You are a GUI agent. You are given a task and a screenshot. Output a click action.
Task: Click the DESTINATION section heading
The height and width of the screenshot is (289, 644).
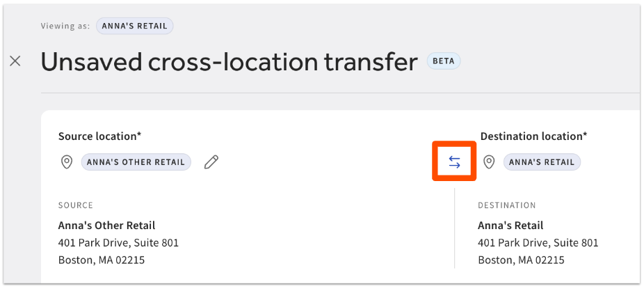[506, 205]
